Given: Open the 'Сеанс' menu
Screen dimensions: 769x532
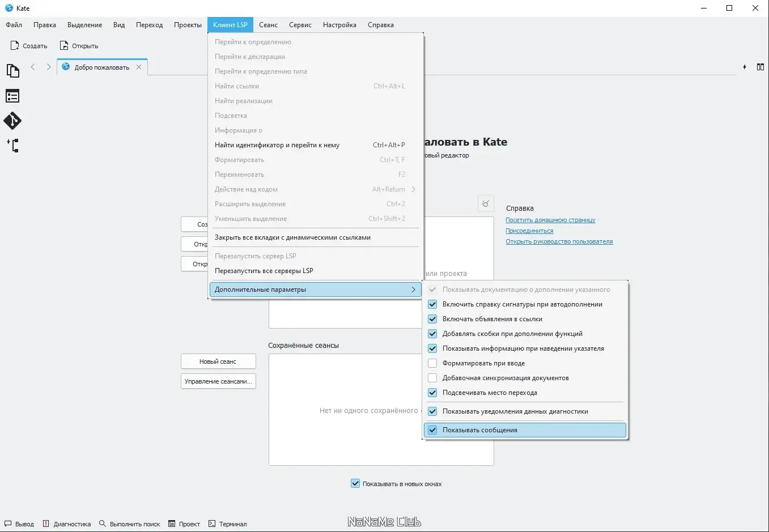Looking at the screenshot, I should [269, 25].
